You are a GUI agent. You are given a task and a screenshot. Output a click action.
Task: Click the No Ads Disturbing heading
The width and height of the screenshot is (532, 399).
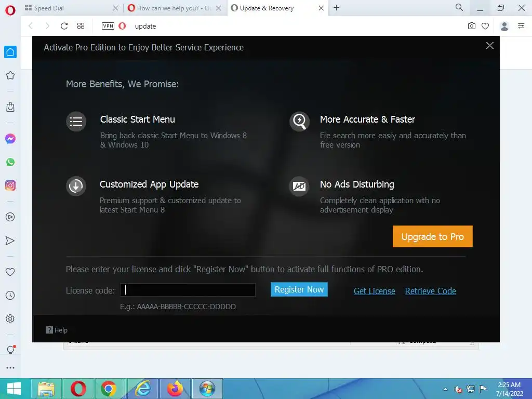pos(357,184)
